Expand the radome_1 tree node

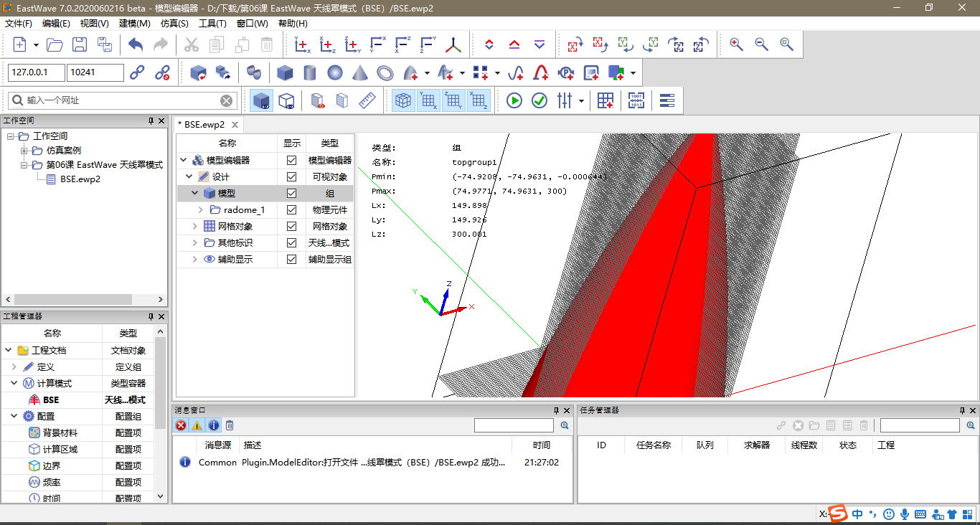pos(201,210)
